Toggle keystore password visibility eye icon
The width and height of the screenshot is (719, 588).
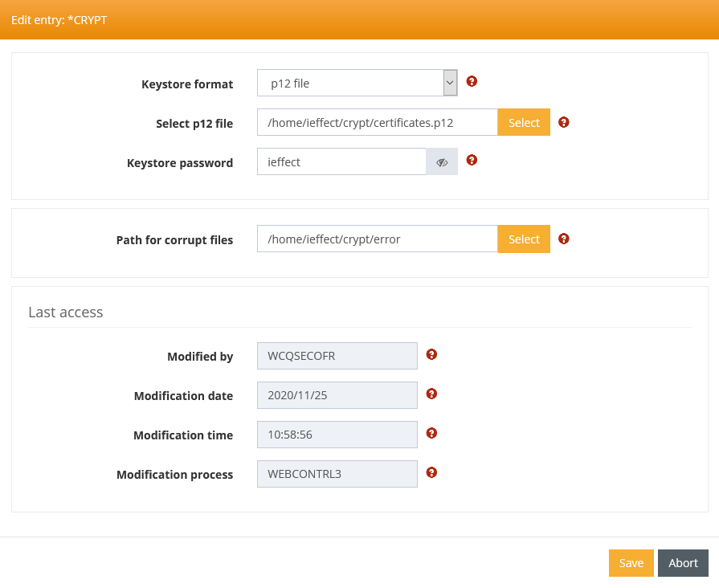[442, 161]
